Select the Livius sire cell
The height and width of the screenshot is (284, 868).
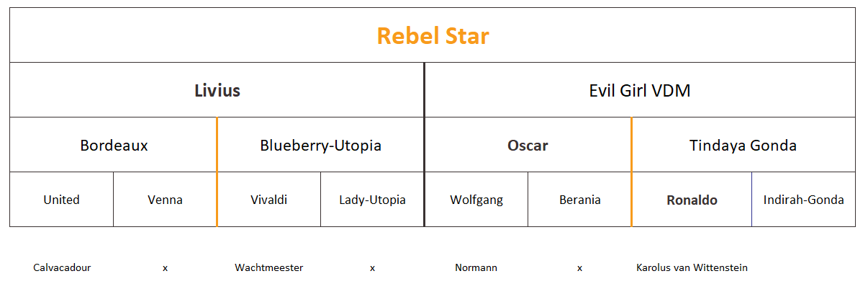pos(217,90)
